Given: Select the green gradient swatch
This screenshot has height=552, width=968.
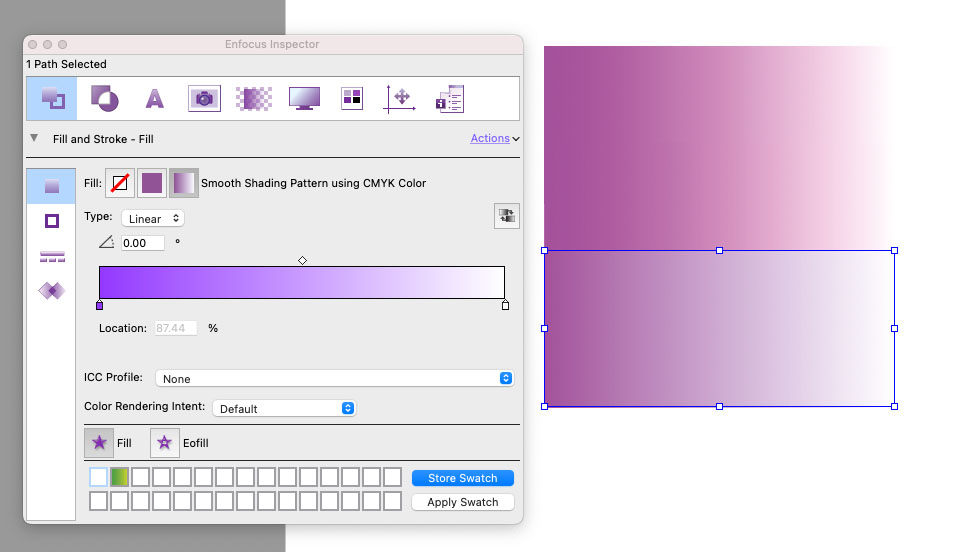Looking at the screenshot, I should tap(119, 477).
